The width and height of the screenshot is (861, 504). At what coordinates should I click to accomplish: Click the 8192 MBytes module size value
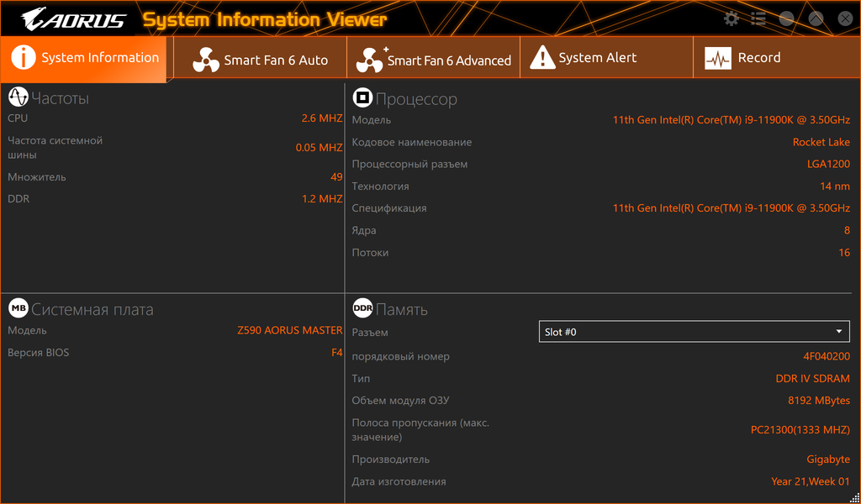pyautogui.click(x=819, y=401)
